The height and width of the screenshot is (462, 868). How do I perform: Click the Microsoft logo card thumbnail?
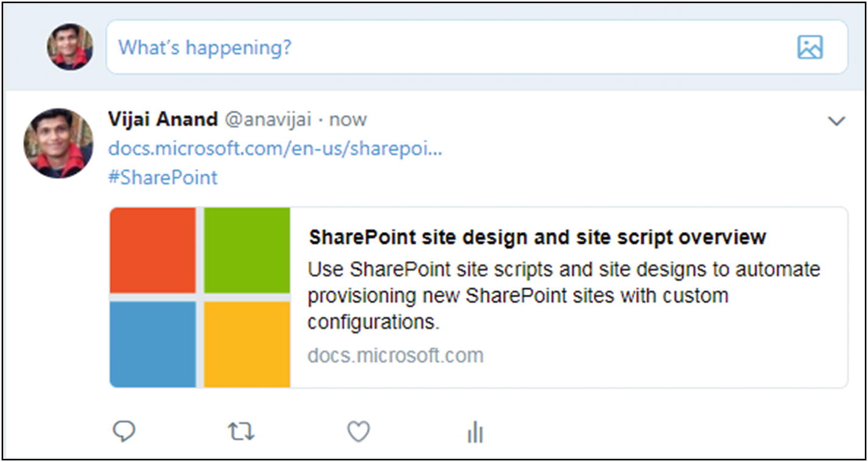tap(200, 297)
